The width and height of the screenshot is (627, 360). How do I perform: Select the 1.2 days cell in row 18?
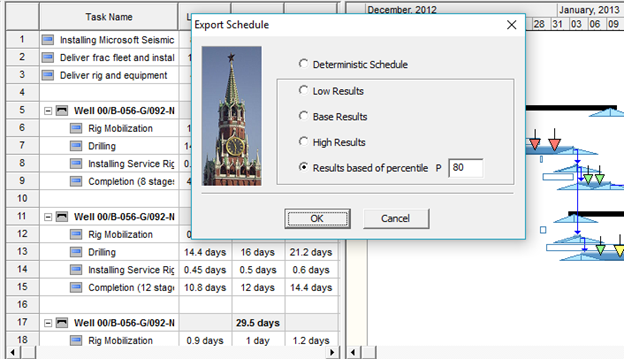coord(311,340)
